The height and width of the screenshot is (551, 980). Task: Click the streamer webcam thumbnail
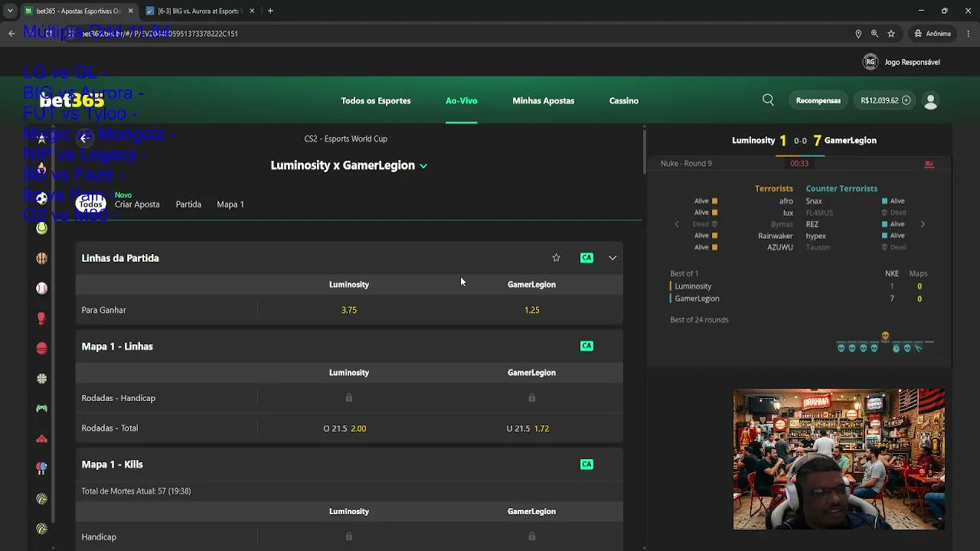click(839, 459)
